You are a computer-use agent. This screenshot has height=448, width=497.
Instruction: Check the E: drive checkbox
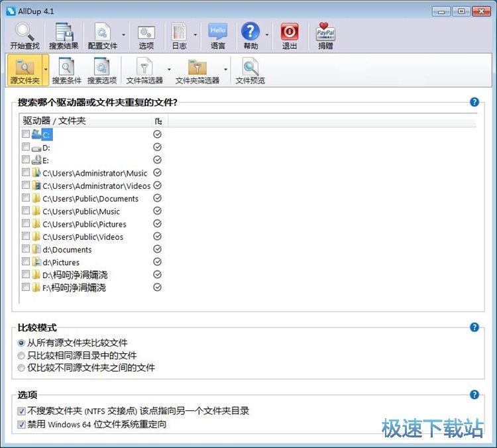pos(26,159)
